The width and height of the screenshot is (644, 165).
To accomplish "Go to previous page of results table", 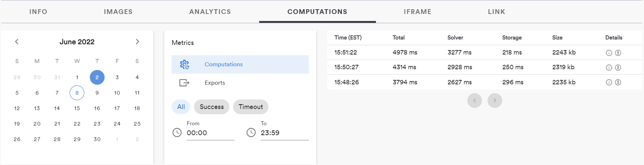I will point(474,101).
